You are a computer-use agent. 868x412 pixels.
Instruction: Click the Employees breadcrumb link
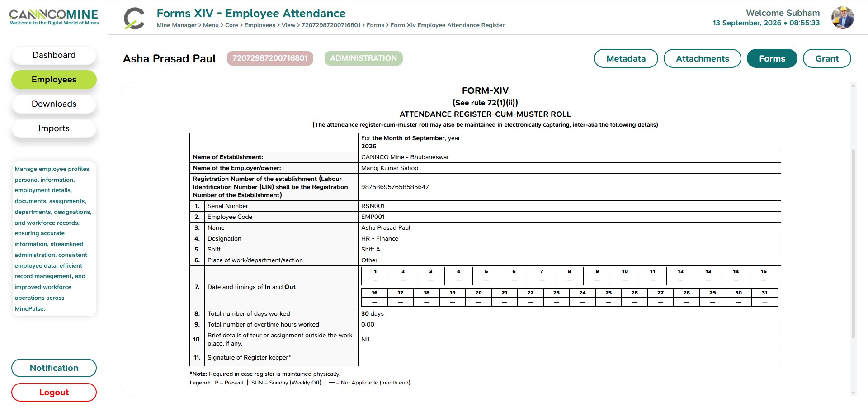pyautogui.click(x=259, y=25)
